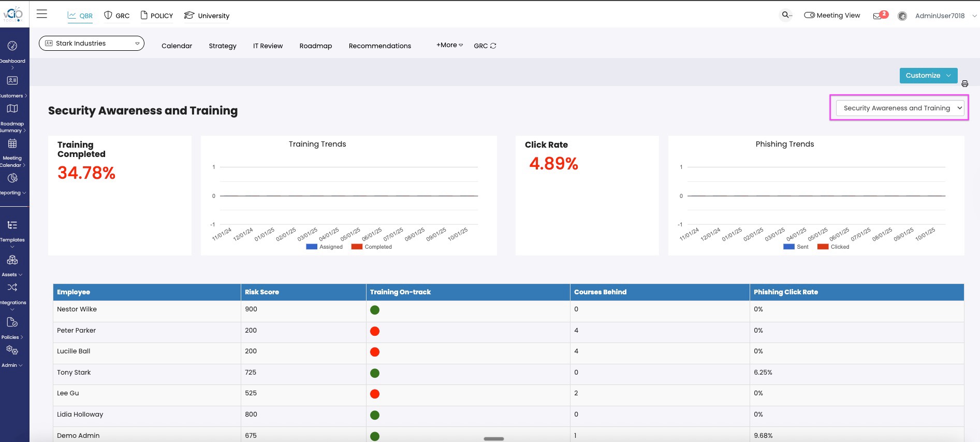Open the Recommendations tab
The image size is (980, 442).
[x=380, y=46]
